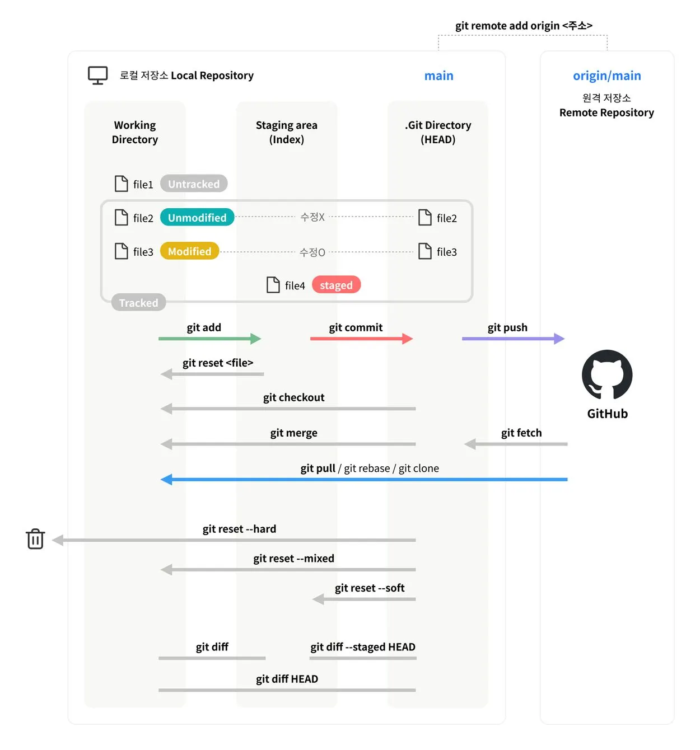
Task: Click the yellow Modified badge
Action: pos(190,251)
